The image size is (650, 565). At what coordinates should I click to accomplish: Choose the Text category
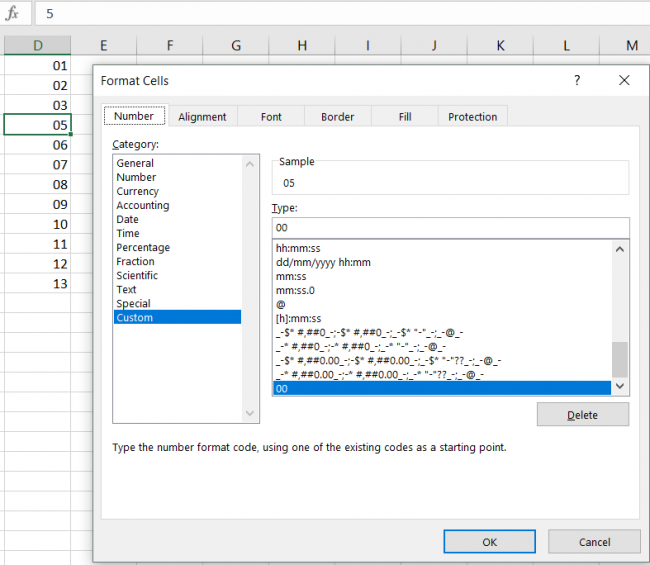coord(177,289)
